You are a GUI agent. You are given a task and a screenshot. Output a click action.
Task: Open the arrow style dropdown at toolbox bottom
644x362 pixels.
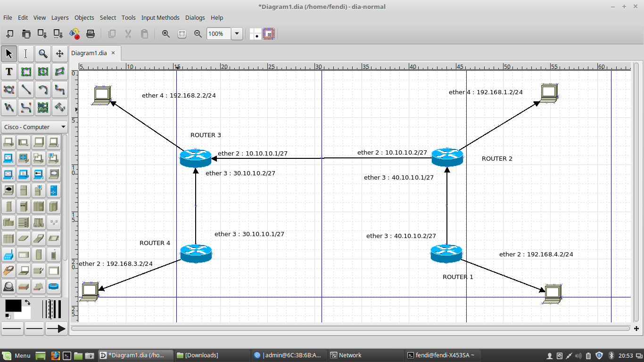pyautogui.click(x=56, y=328)
